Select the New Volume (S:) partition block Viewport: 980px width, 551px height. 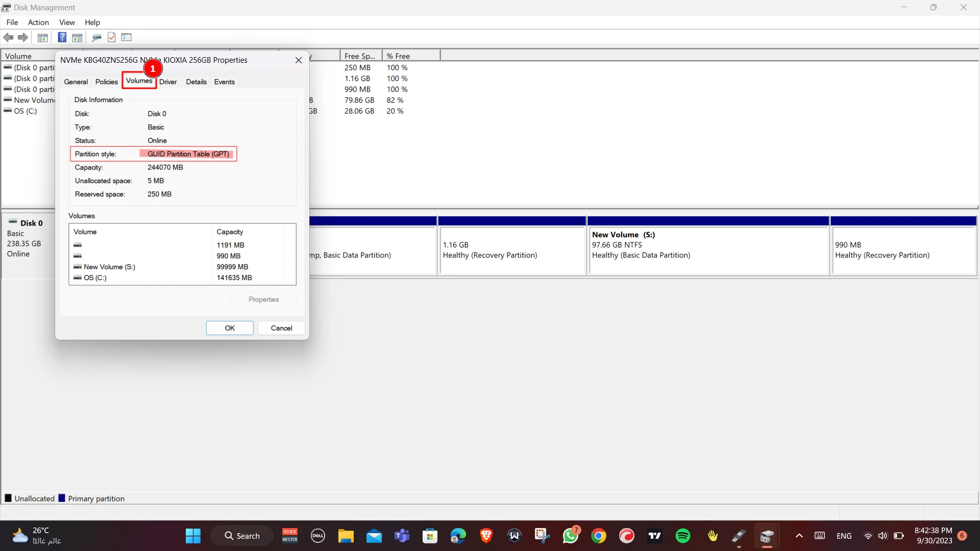click(708, 245)
